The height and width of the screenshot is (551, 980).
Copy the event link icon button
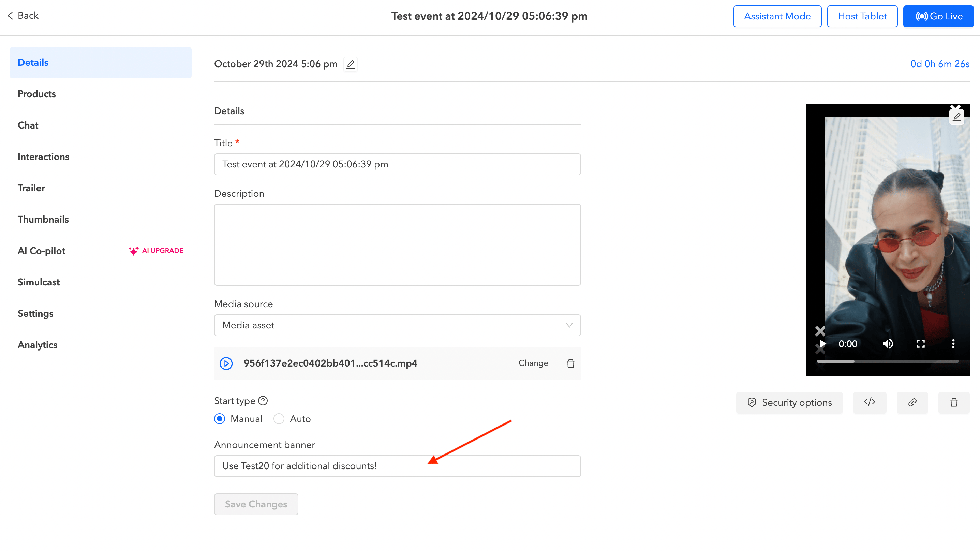coord(912,402)
